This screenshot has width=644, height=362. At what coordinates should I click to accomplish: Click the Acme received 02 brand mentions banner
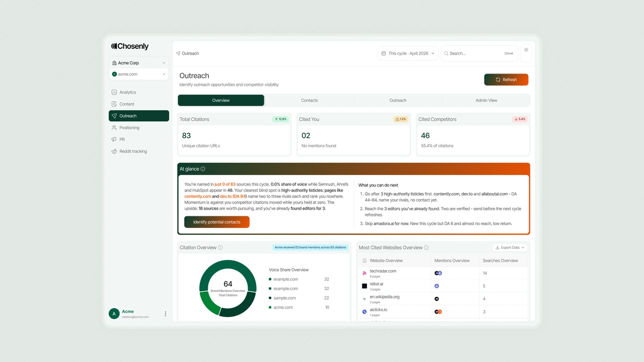pyautogui.click(x=310, y=247)
